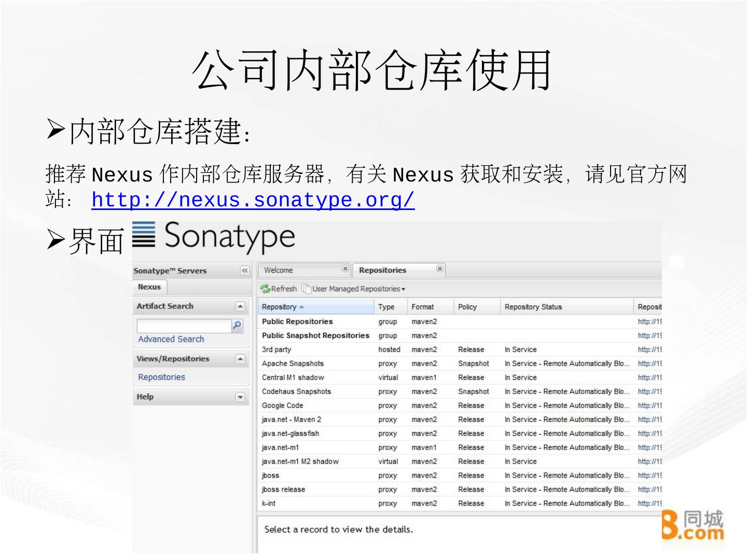
Task: Refresh the repository list
Action: click(279, 289)
